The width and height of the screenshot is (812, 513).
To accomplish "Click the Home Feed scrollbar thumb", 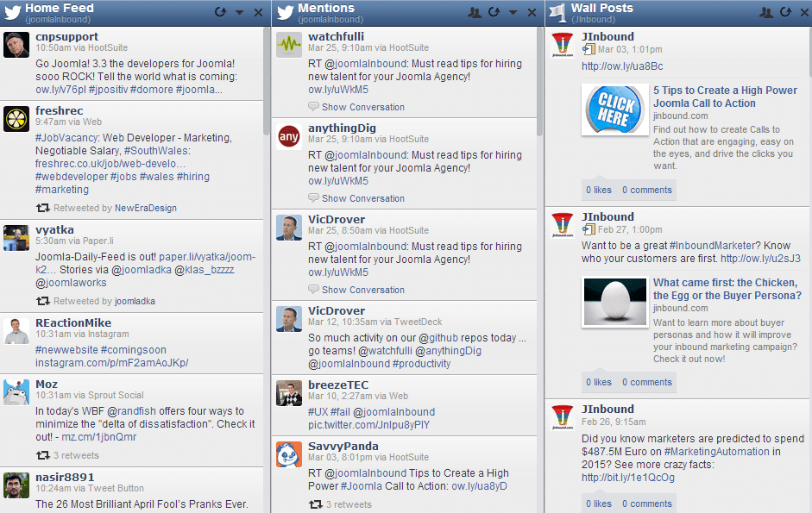I will point(266,80).
